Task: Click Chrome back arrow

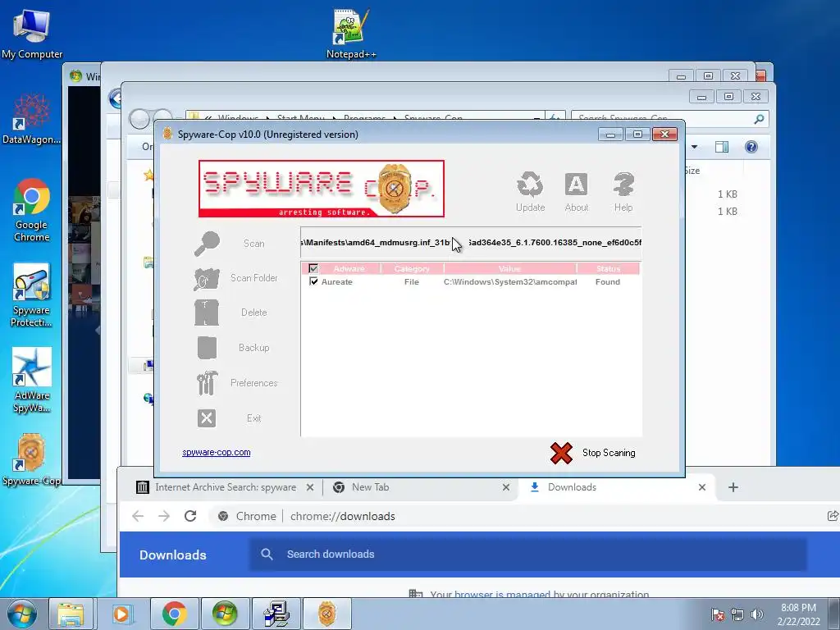Action: pyautogui.click(x=138, y=516)
